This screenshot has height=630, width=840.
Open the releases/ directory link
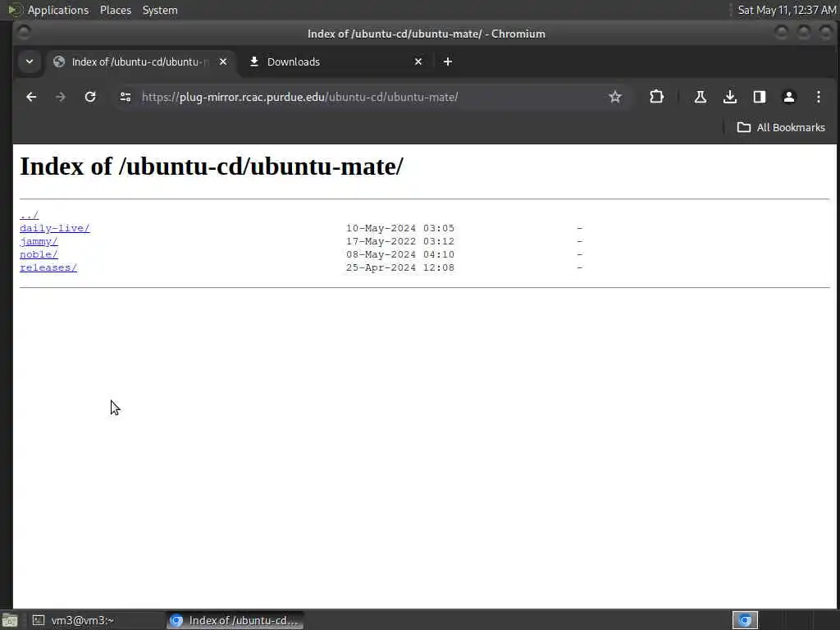point(48,267)
